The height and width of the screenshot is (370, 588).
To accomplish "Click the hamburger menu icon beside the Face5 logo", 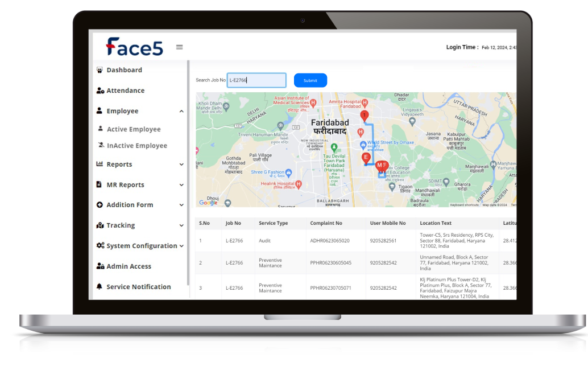I will point(179,47).
